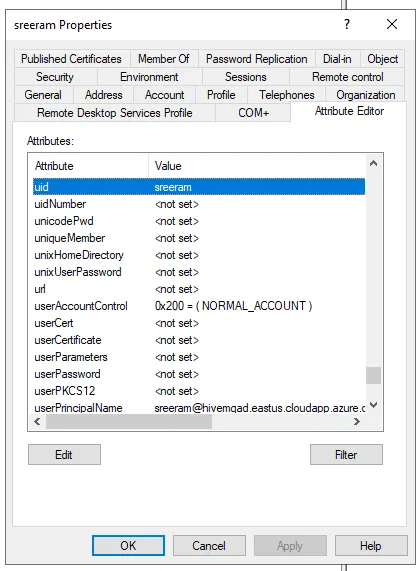Sort by the Value column header

(x=257, y=166)
